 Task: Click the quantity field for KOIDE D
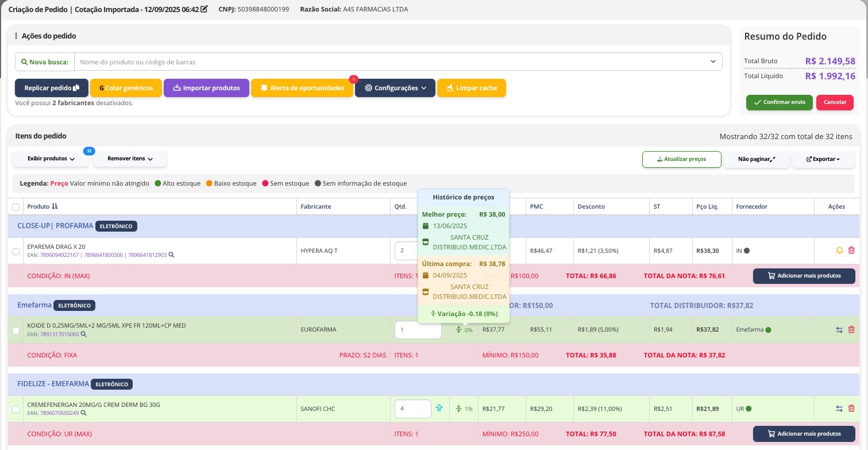(x=418, y=330)
